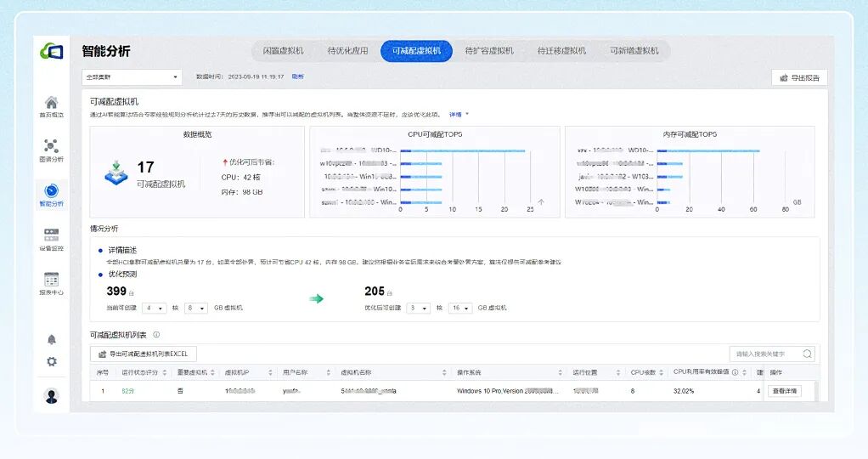Switch to 待扩容虚拟机 tab
The height and width of the screenshot is (459, 868).
[x=489, y=51]
